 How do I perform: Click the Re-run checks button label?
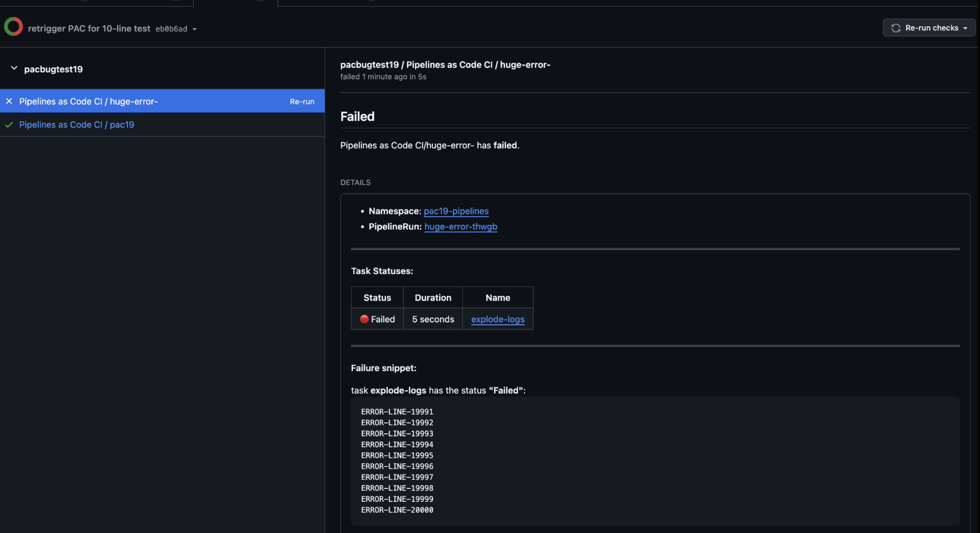tap(931, 28)
